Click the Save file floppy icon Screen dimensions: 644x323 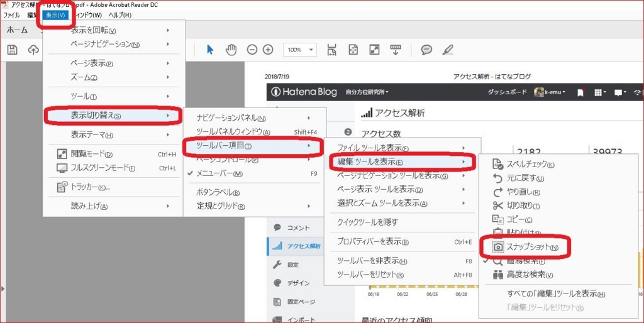[x=13, y=50]
